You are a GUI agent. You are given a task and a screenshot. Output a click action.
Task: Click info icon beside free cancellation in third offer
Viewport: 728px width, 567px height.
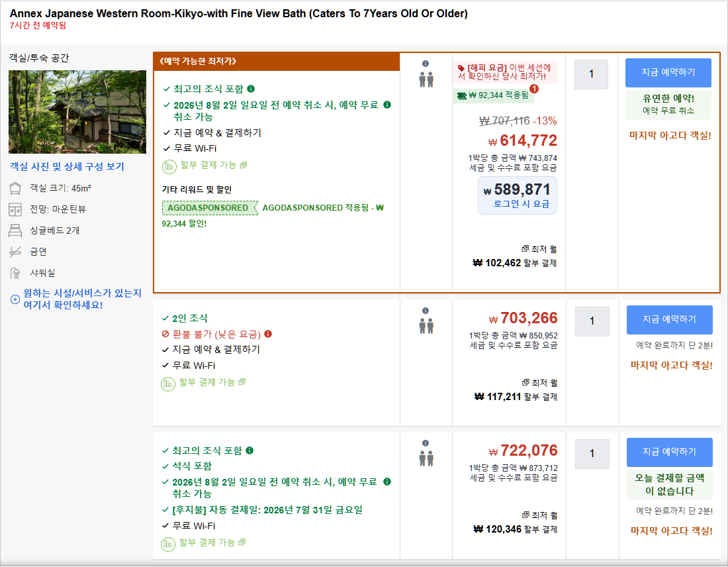tap(387, 482)
